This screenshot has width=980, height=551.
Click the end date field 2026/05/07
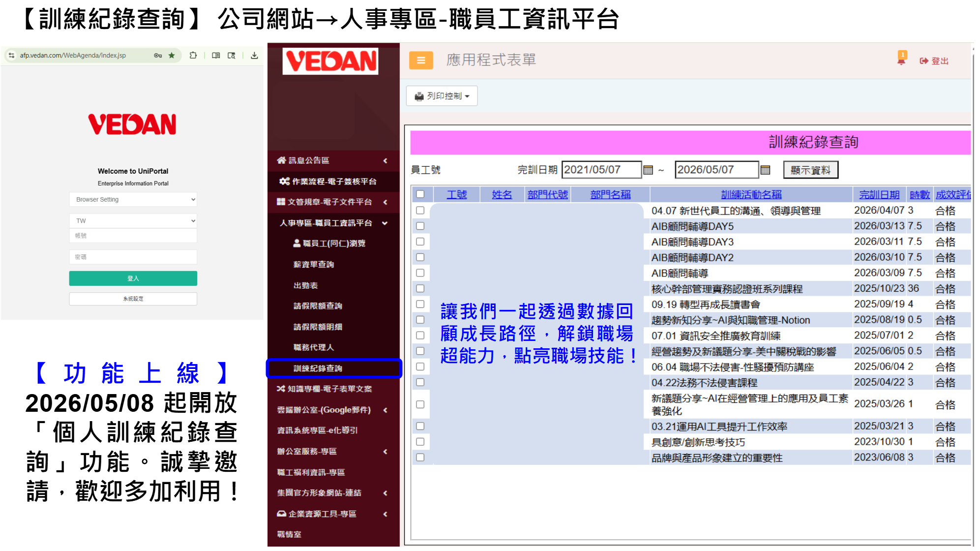tap(716, 170)
